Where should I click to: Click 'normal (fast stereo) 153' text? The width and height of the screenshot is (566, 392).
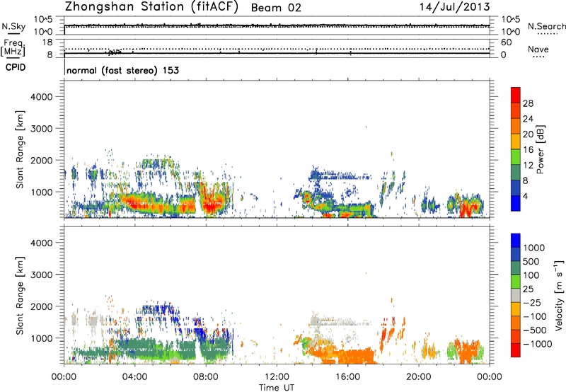[x=122, y=70]
